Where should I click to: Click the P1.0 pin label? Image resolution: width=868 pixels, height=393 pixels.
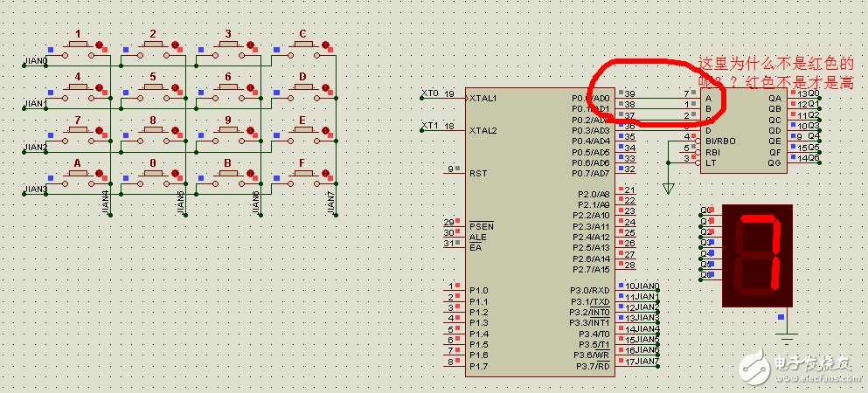(479, 291)
